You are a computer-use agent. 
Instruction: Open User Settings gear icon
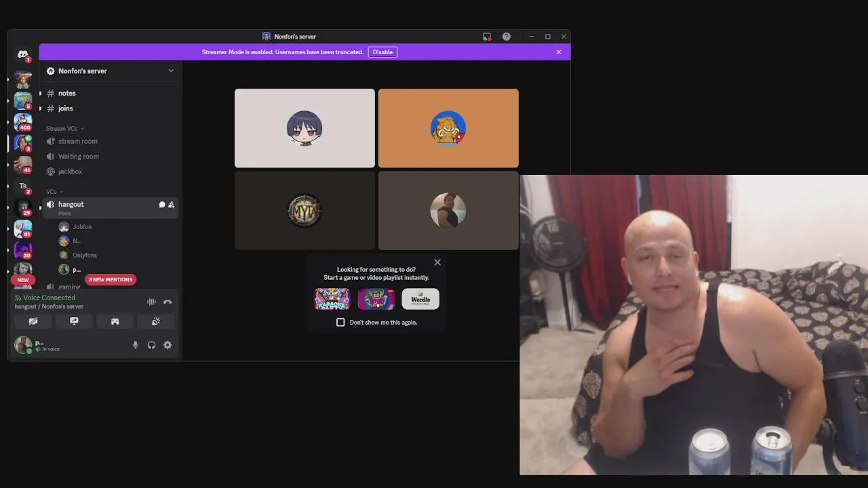[x=167, y=345]
